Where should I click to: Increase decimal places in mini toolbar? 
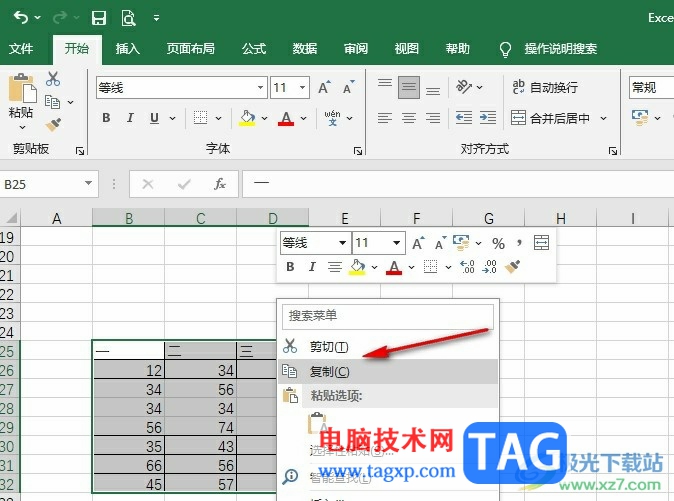tap(467, 267)
